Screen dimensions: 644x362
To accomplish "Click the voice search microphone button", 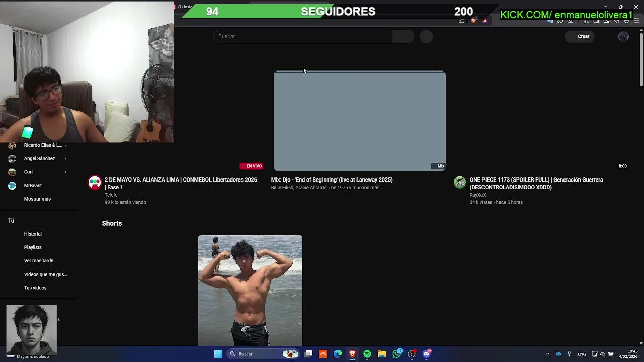I will tap(426, 36).
